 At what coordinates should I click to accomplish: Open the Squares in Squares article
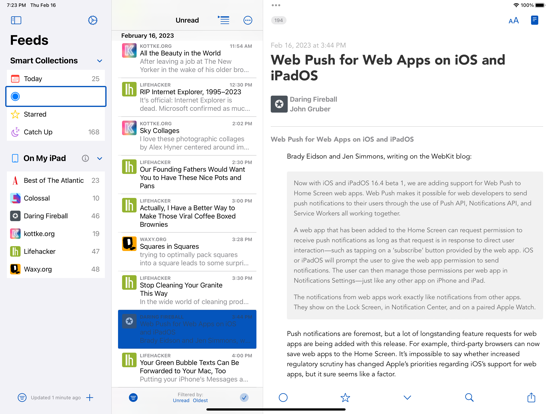(x=187, y=252)
